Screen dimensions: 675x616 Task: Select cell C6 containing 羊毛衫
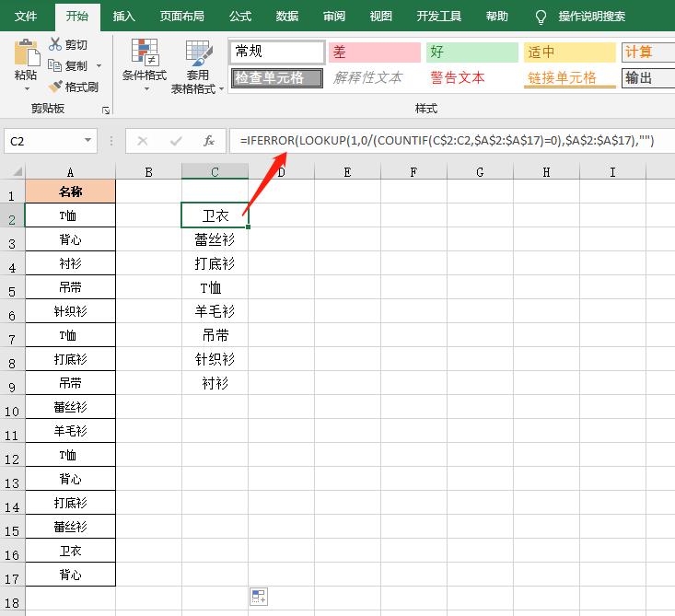[x=215, y=311]
